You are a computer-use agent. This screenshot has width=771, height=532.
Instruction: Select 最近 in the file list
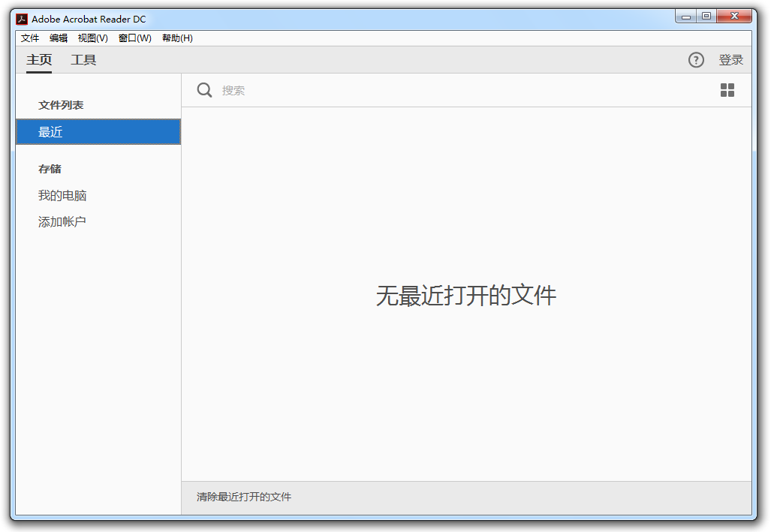coord(98,132)
